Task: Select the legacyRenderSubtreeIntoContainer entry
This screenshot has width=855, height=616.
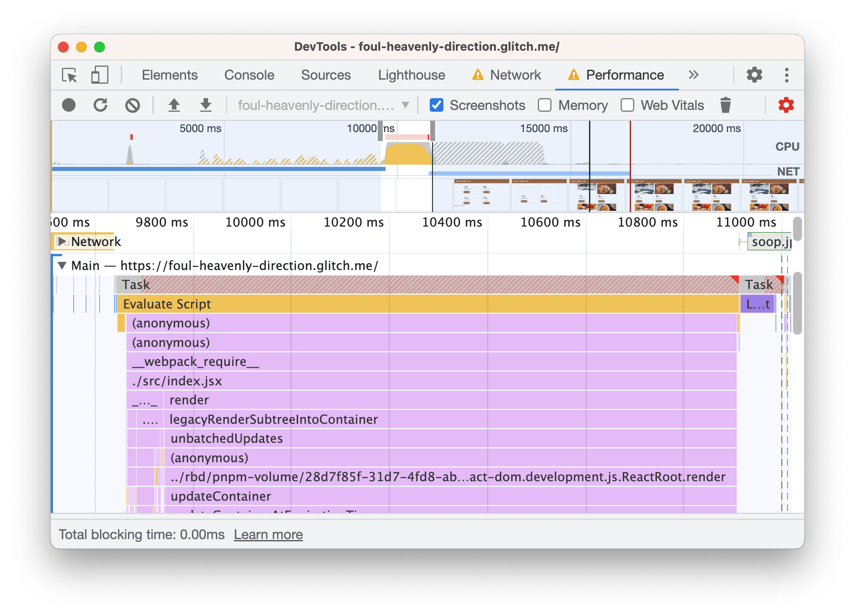Action: [451, 419]
